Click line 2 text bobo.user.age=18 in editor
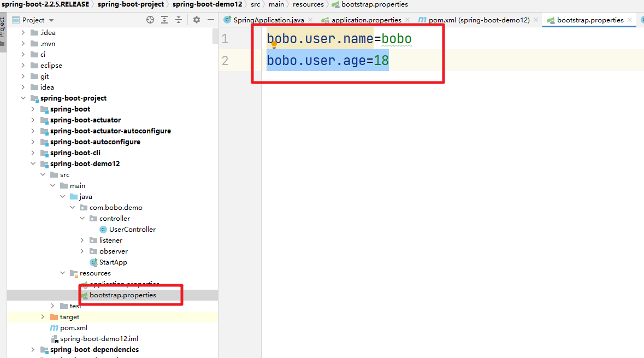The width and height of the screenshot is (644, 358). (x=327, y=61)
